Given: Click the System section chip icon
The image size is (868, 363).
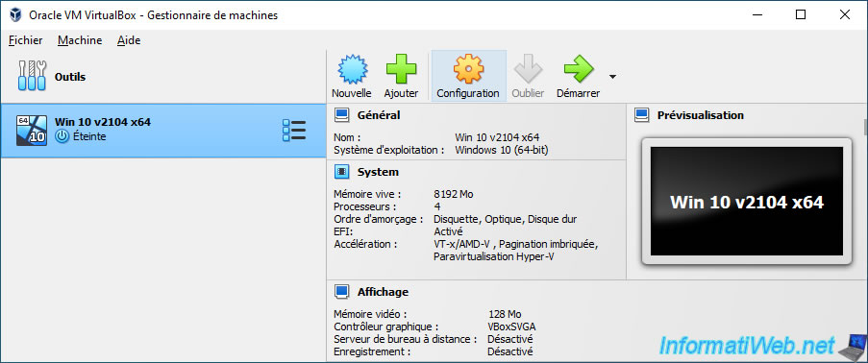Looking at the screenshot, I should point(342,172).
